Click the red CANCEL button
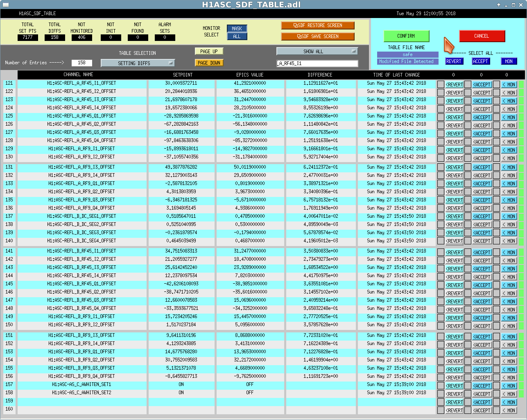The image size is (527, 420). pyautogui.click(x=482, y=36)
